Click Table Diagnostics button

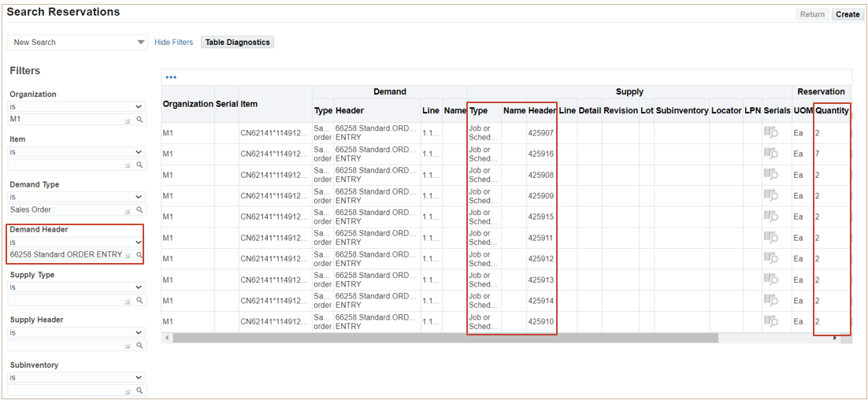pos(238,42)
